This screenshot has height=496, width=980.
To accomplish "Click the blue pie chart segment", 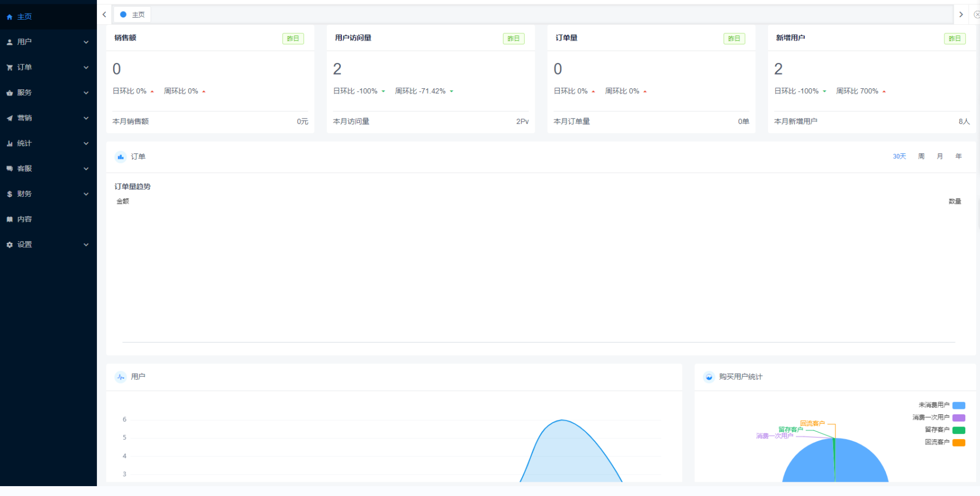I will pyautogui.click(x=860, y=463).
